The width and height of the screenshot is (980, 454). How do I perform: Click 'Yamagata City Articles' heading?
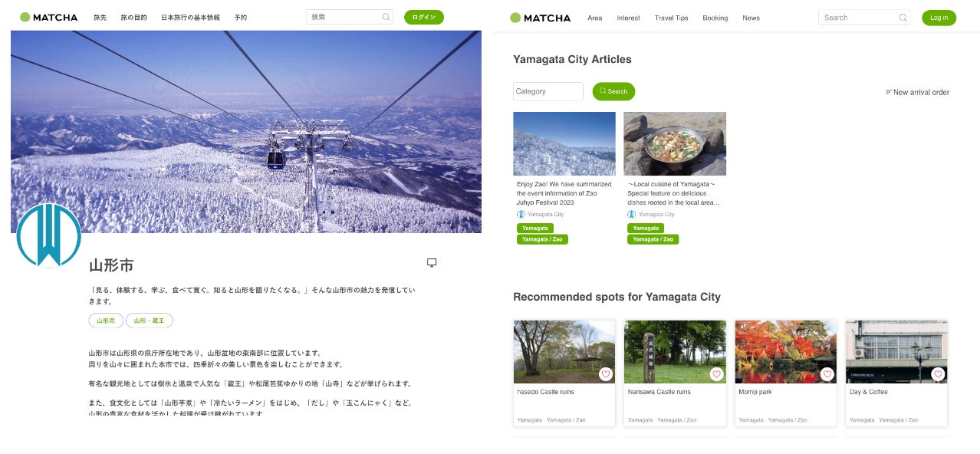(x=572, y=59)
